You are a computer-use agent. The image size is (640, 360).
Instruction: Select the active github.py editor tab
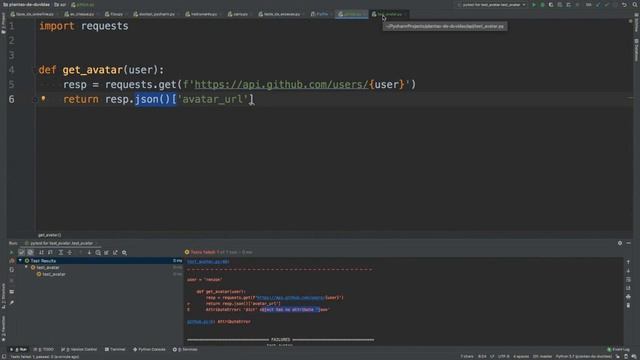(x=351, y=14)
